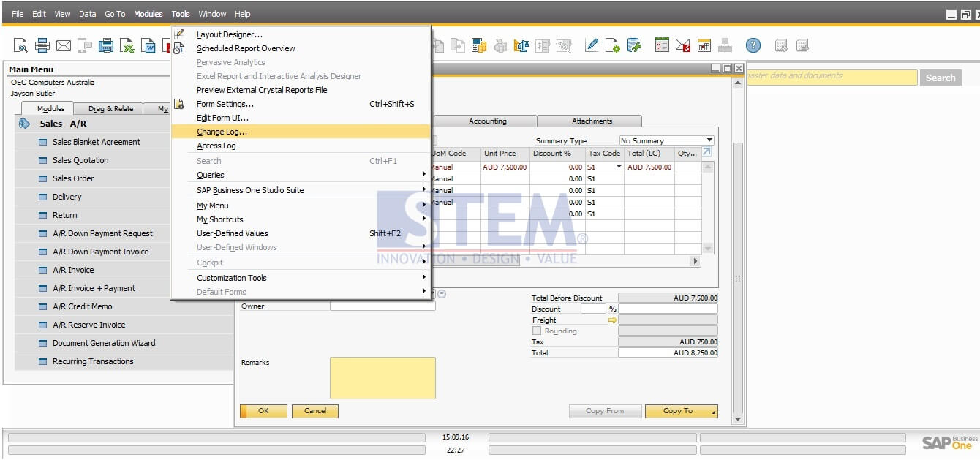The image size is (980, 460).
Task: Open the Window menu
Action: click(212, 14)
